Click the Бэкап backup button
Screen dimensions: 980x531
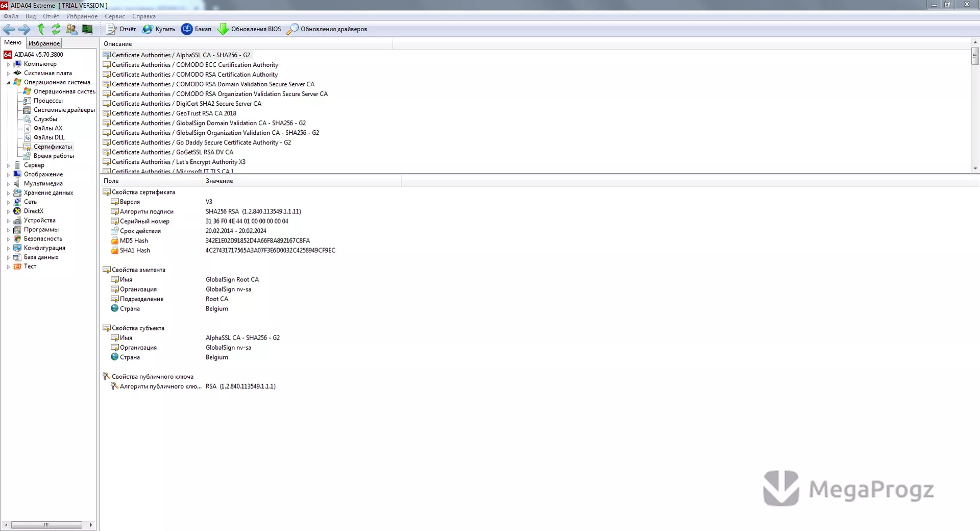197,29
